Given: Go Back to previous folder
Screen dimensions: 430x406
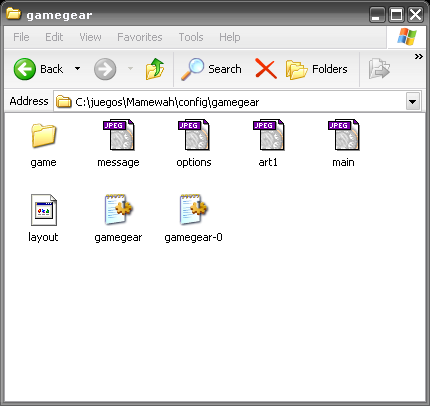Looking at the screenshot, I should tap(38, 69).
